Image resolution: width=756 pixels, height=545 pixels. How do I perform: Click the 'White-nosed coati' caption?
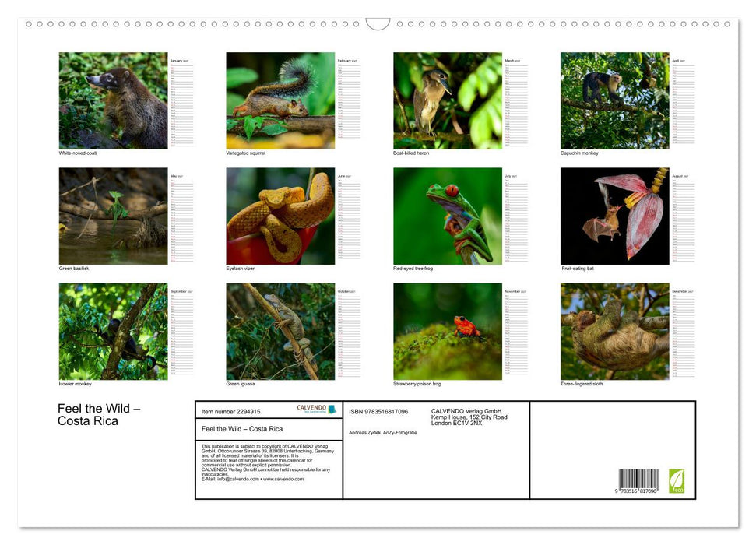coord(78,153)
